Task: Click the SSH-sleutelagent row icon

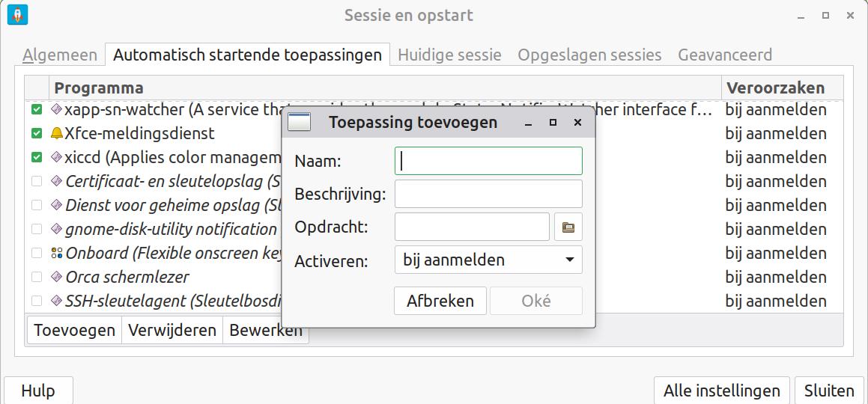Action: [56, 301]
